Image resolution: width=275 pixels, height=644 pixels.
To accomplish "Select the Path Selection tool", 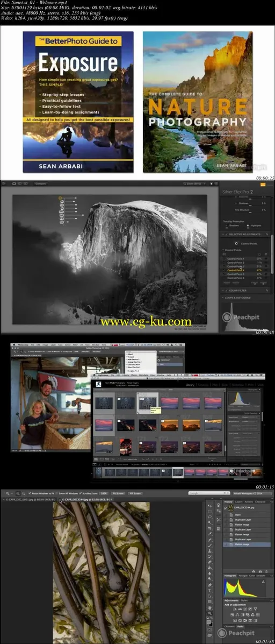I will [x=209, y=596].
